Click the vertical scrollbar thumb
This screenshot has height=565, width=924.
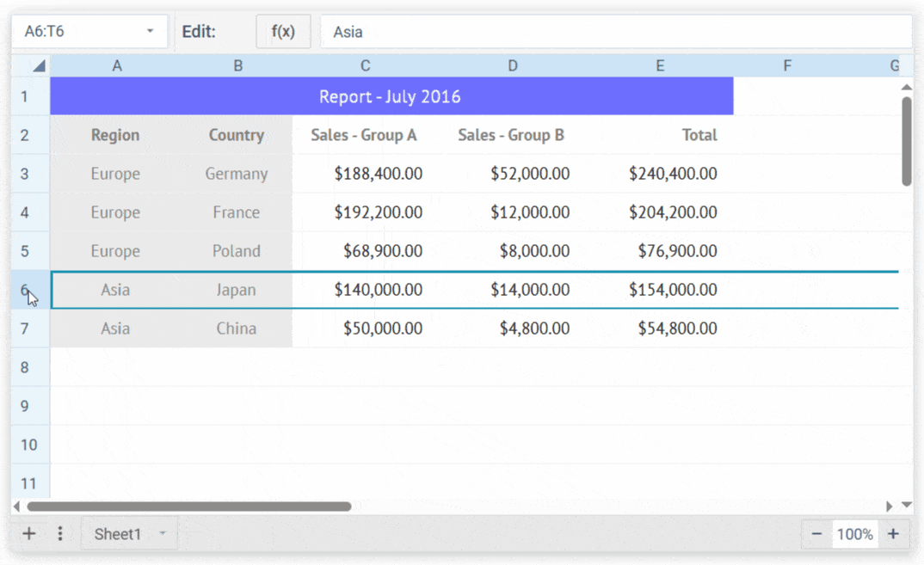pyautogui.click(x=906, y=142)
